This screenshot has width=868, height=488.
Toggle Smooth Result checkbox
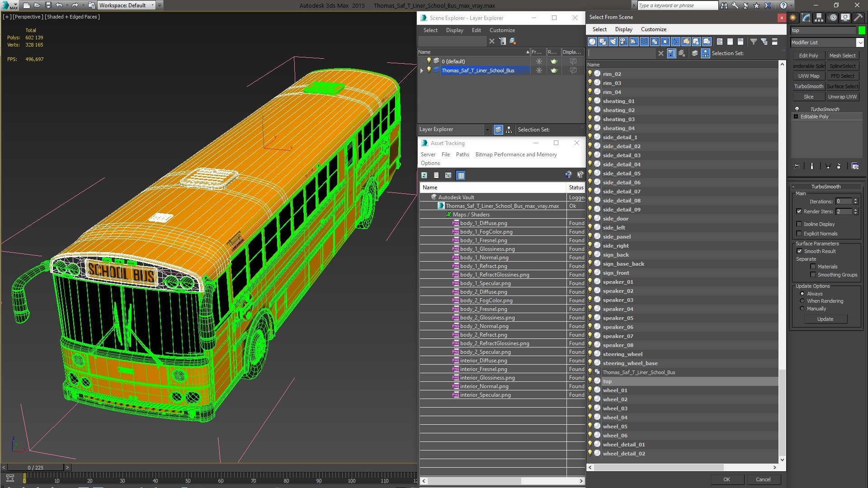[x=799, y=251]
